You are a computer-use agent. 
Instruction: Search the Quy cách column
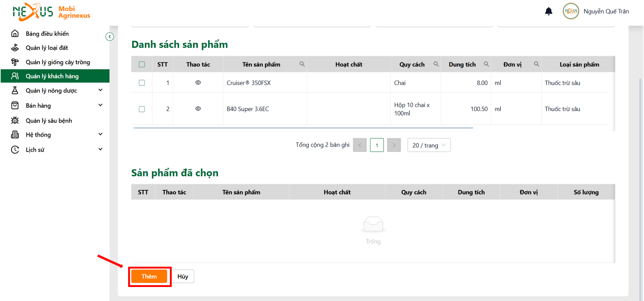[x=436, y=64]
